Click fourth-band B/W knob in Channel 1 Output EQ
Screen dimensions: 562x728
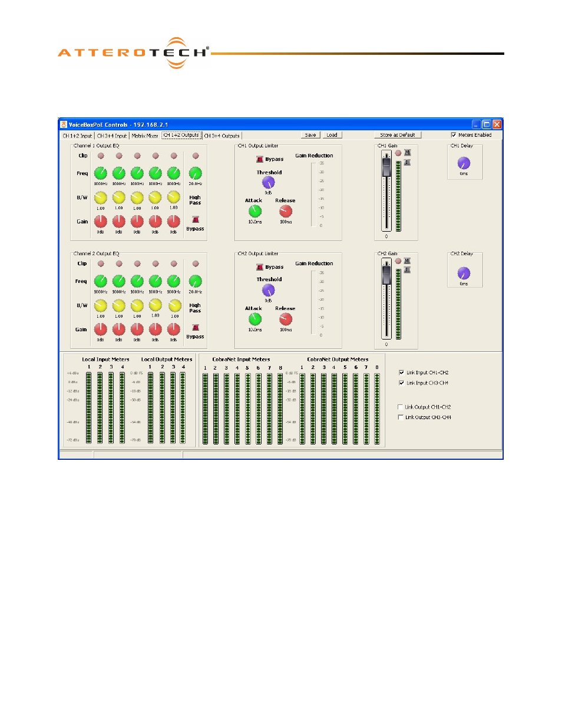point(156,197)
